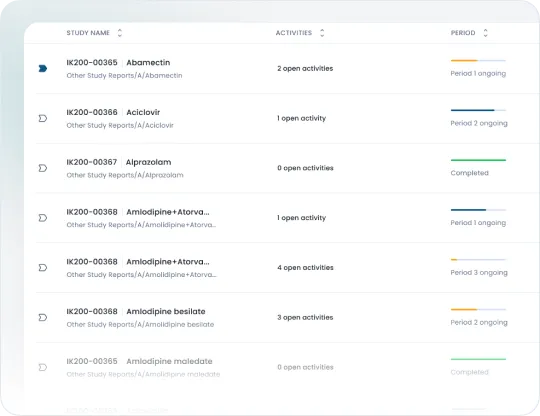Flag the Amlodipine besilate tag icon
This screenshot has height=416, width=540.
pos(43,318)
